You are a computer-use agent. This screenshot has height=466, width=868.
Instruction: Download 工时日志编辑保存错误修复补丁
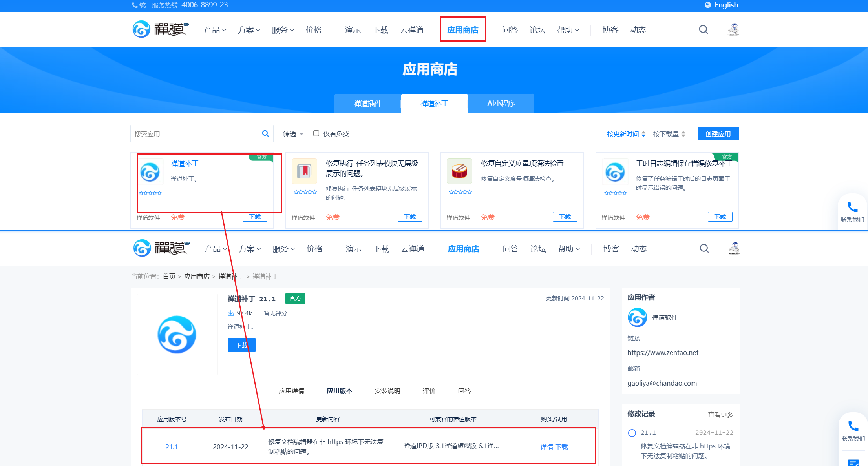(720, 217)
